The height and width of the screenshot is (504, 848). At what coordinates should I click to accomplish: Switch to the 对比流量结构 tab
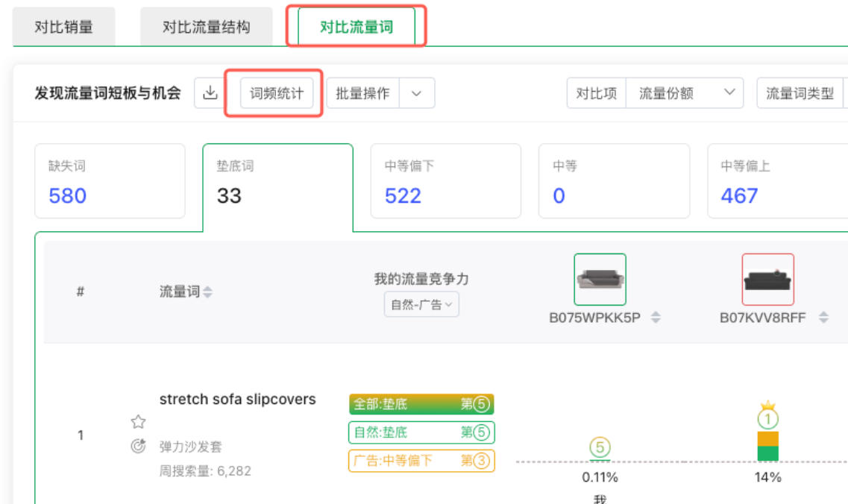click(x=206, y=27)
